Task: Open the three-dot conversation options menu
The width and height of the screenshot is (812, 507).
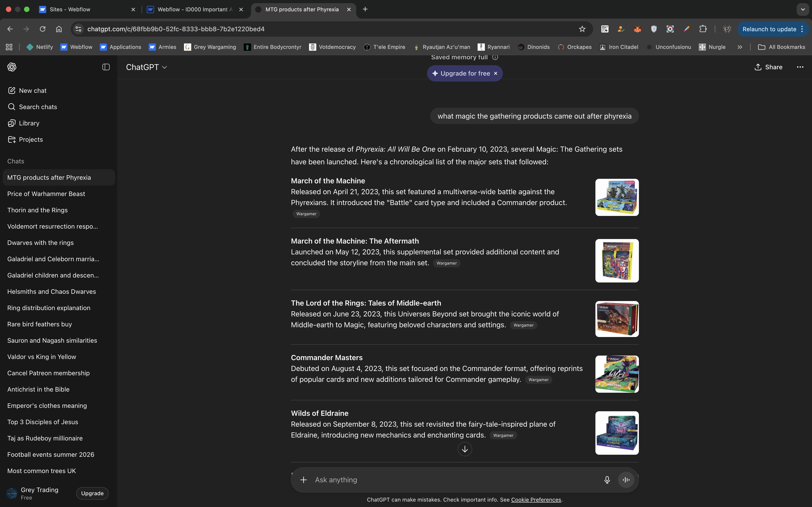Action: (800, 67)
